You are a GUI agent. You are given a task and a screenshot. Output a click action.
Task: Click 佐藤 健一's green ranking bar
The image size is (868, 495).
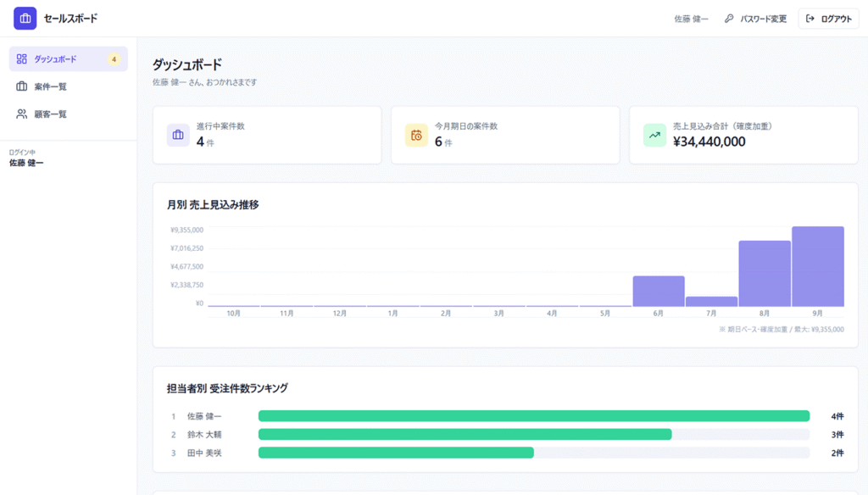pos(534,416)
